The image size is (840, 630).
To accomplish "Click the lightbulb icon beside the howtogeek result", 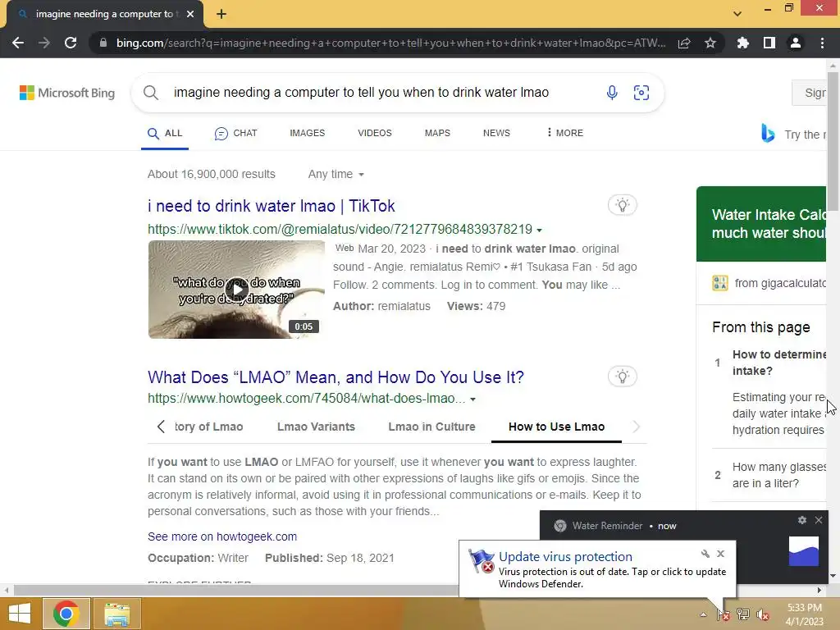I will [622, 377].
